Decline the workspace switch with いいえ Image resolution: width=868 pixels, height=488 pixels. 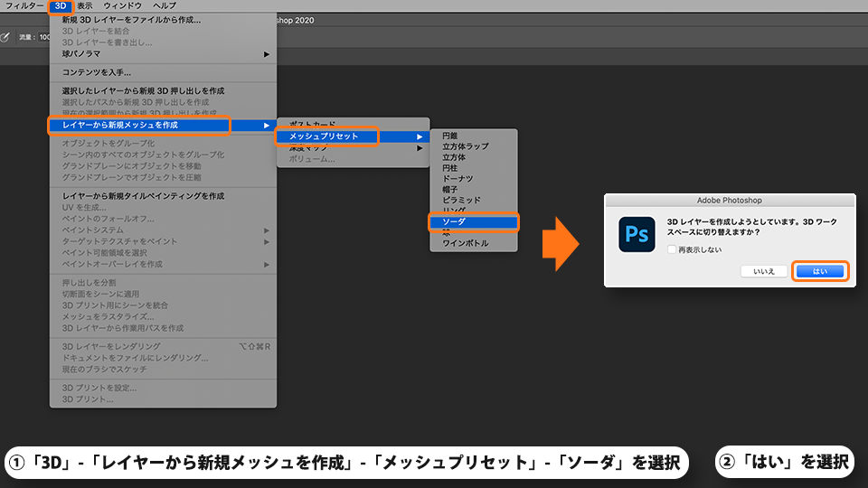pyautogui.click(x=764, y=271)
